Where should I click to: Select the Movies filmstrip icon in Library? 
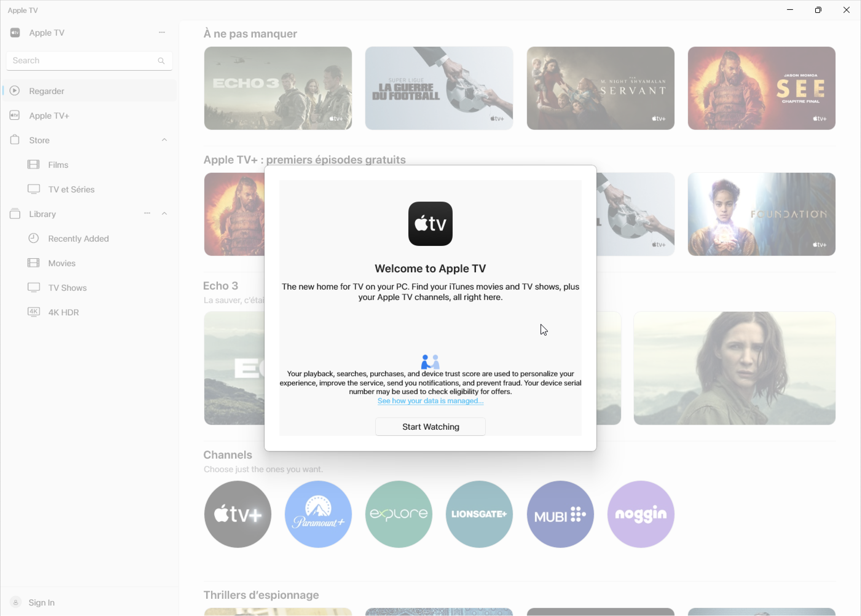point(34,263)
